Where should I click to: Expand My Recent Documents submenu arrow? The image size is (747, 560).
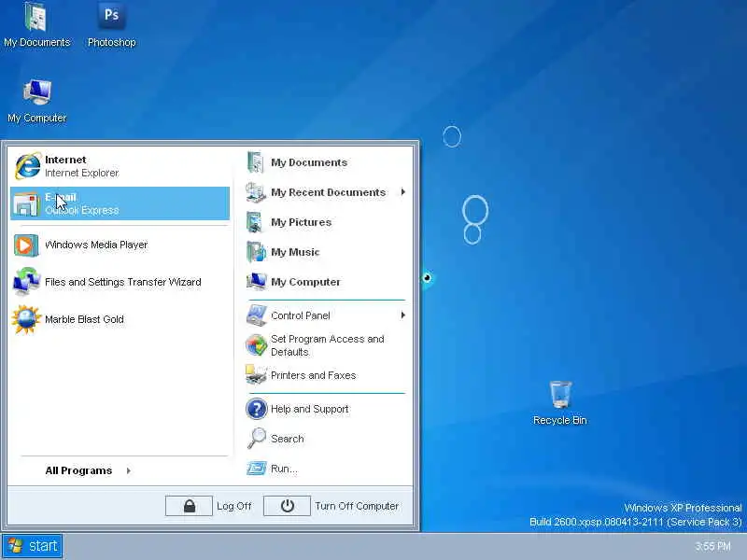403,192
